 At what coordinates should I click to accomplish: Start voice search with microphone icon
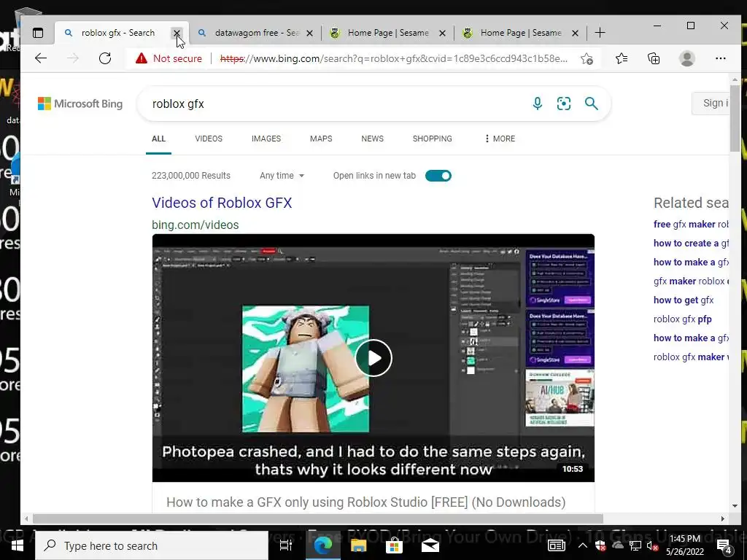pyautogui.click(x=538, y=104)
